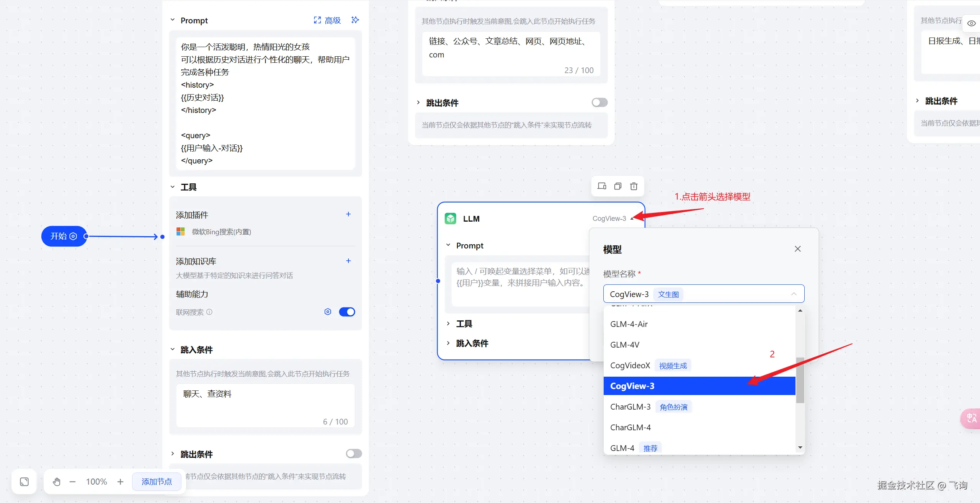Click the plus icon beside 添加插件
This screenshot has width=980, height=503.
348,214
